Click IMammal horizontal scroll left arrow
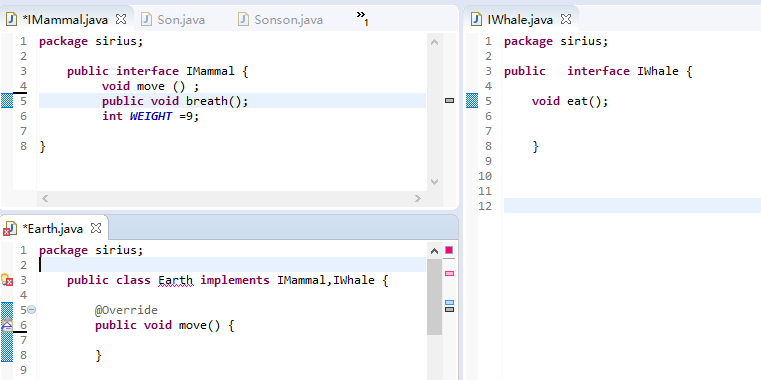761x380 pixels. click(45, 198)
